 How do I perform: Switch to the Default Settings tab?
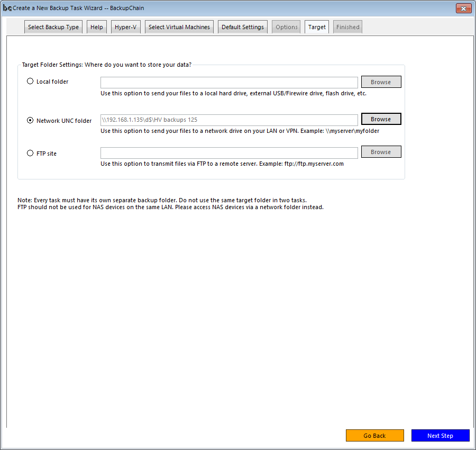pos(242,26)
